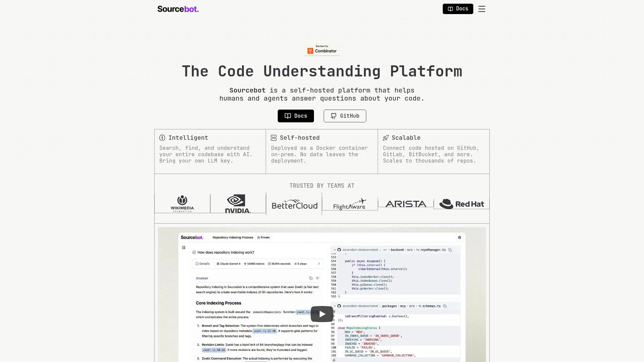Click the settings gear in the demo preview

(x=460, y=237)
